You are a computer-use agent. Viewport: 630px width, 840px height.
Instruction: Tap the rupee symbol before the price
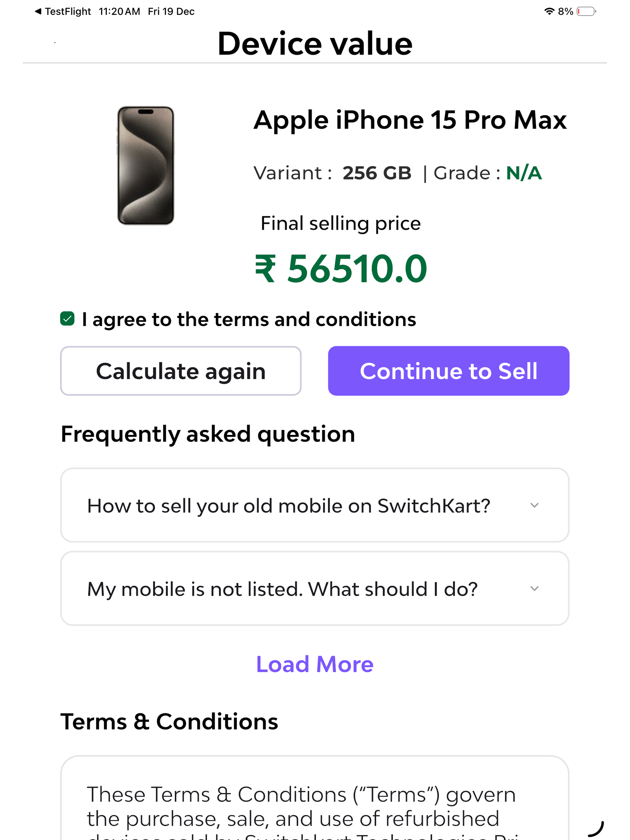point(265,269)
